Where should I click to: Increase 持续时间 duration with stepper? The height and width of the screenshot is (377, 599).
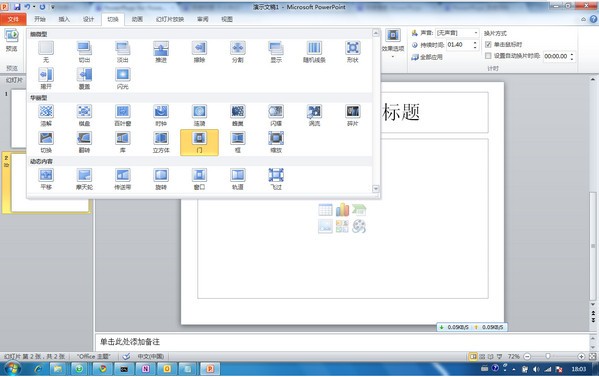[x=475, y=42]
